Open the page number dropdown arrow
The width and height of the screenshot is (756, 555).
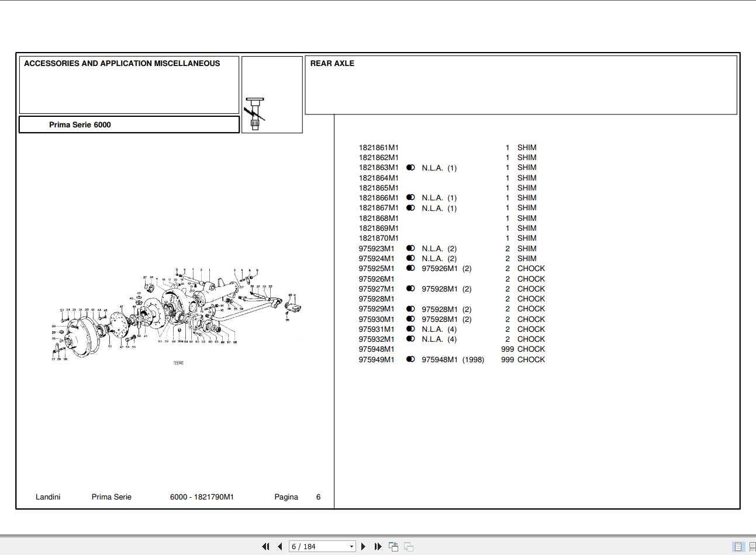tap(351, 547)
